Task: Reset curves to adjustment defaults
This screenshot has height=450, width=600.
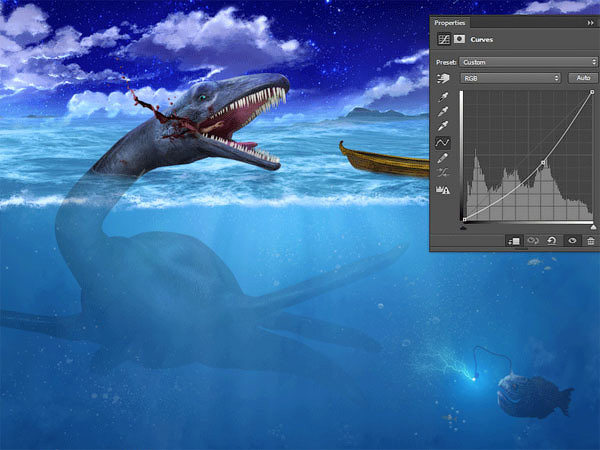Action: tap(552, 241)
